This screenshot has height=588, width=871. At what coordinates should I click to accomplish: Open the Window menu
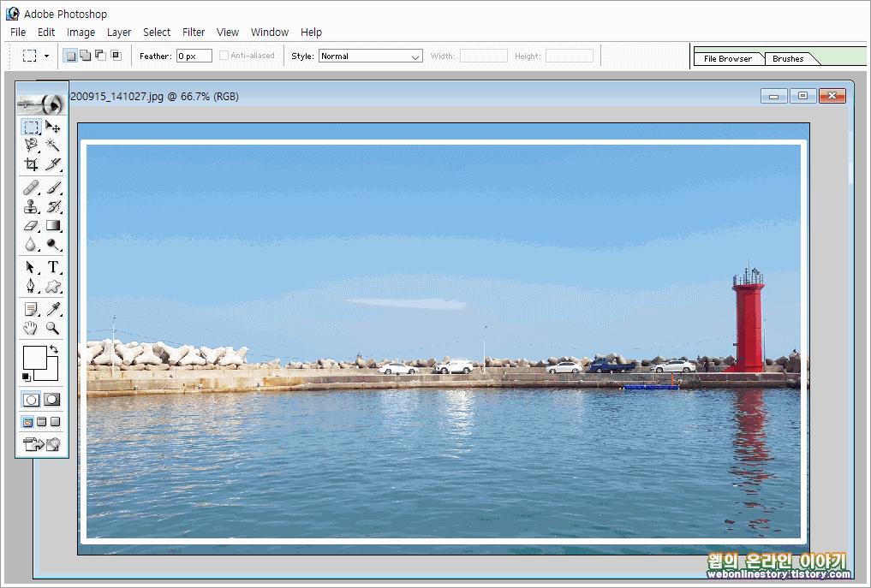[x=270, y=33]
